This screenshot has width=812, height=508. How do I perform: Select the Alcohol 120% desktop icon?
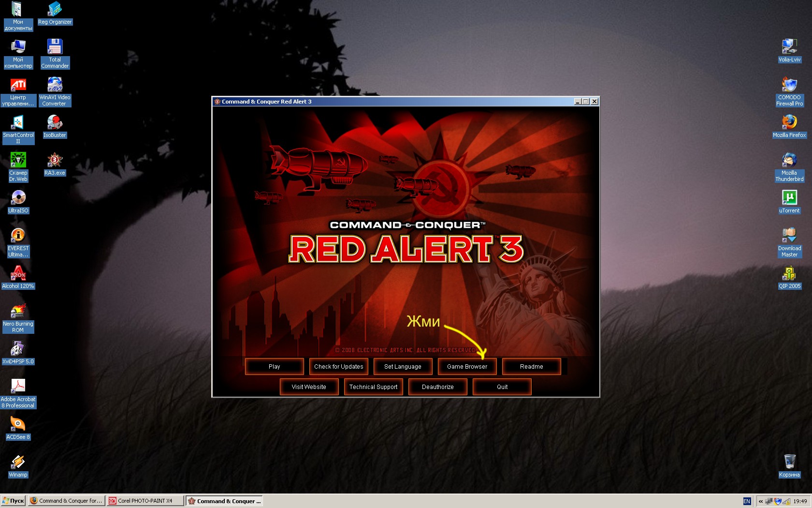[x=18, y=277]
